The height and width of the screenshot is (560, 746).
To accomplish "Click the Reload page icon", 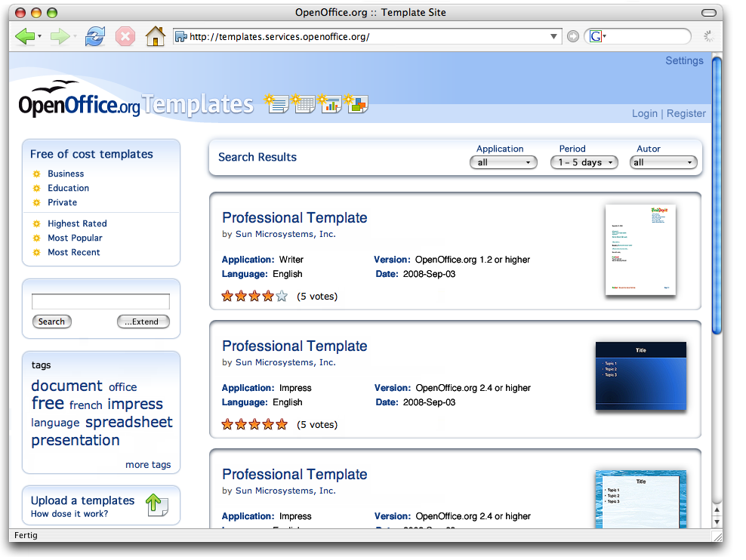I will (x=94, y=36).
